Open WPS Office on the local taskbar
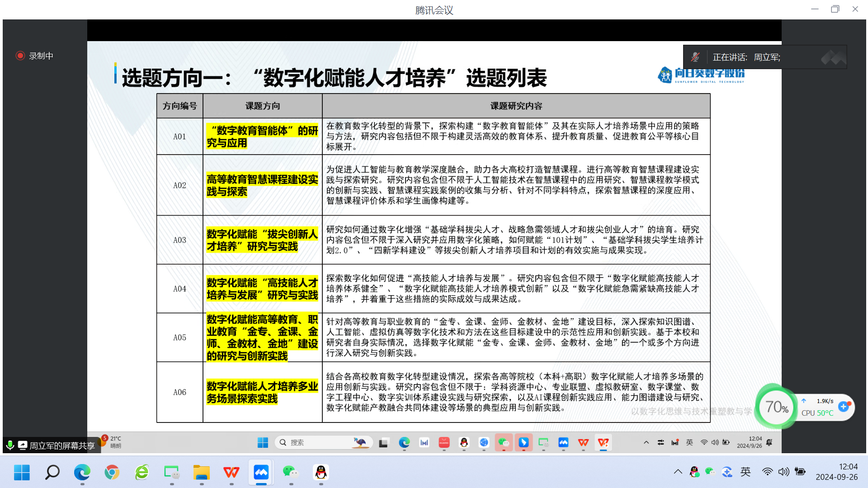Screen dimensions: 868x488 point(231,473)
